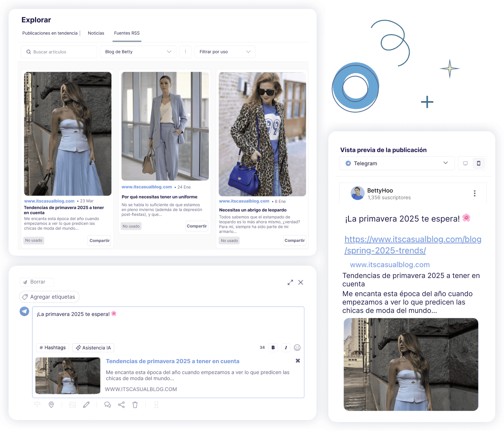Open BettyHoo post three-dot menu
This screenshot has width=504, height=431.
(x=475, y=193)
